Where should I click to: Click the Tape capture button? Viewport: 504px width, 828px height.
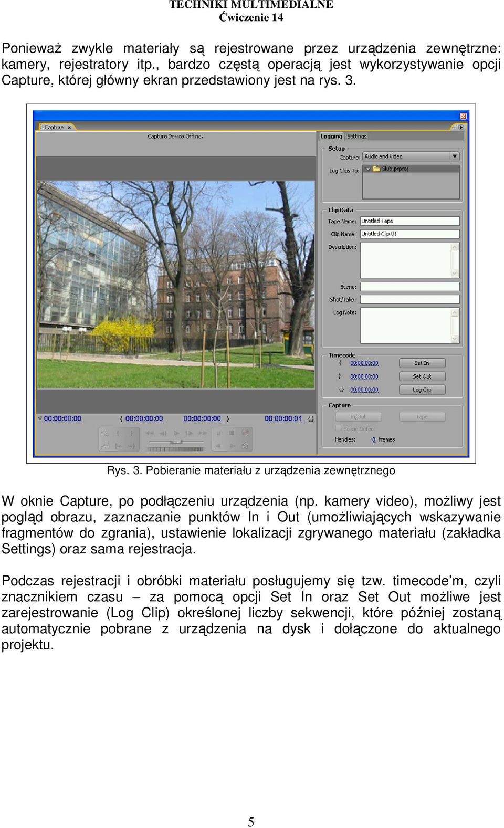tap(422, 417)
